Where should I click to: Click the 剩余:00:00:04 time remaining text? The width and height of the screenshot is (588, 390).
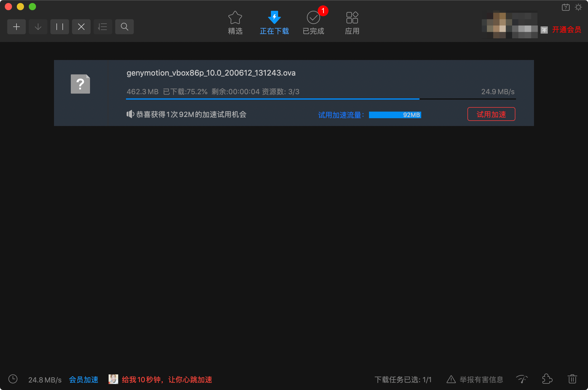pos(235,92)
